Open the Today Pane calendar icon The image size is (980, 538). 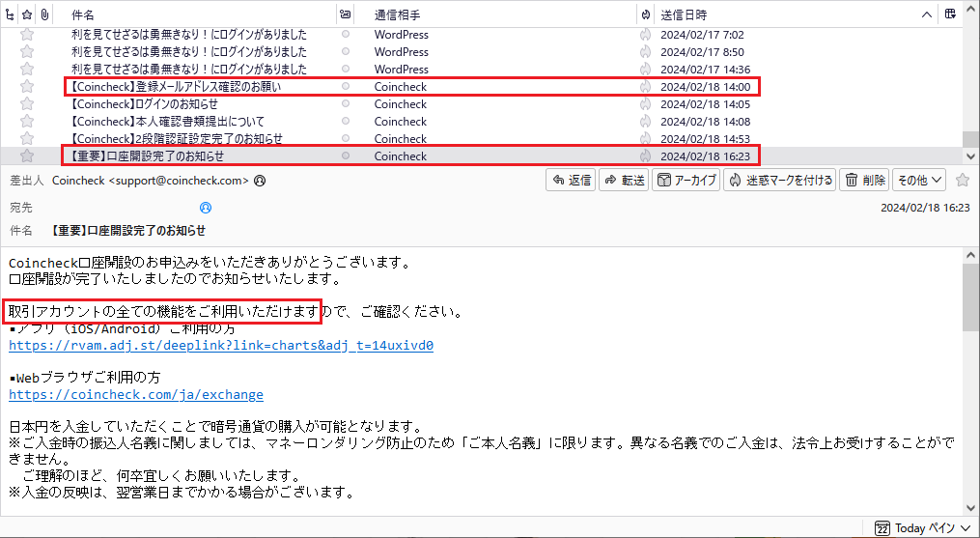[882, 528]
